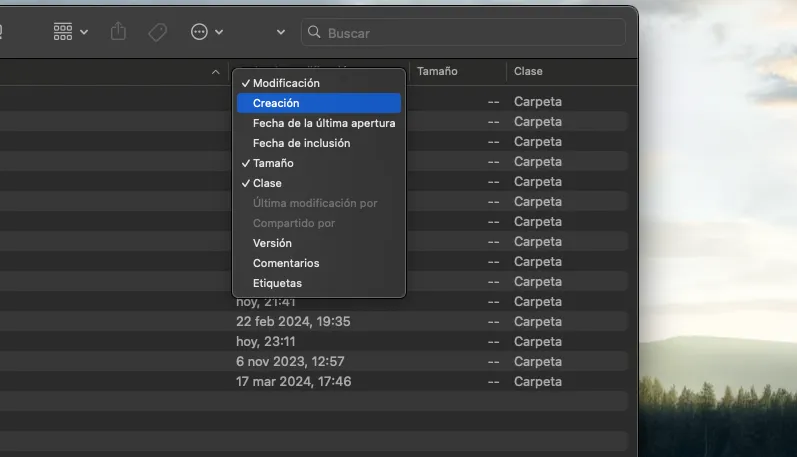Click the sort direction arrow in column header

pos(216,72)
